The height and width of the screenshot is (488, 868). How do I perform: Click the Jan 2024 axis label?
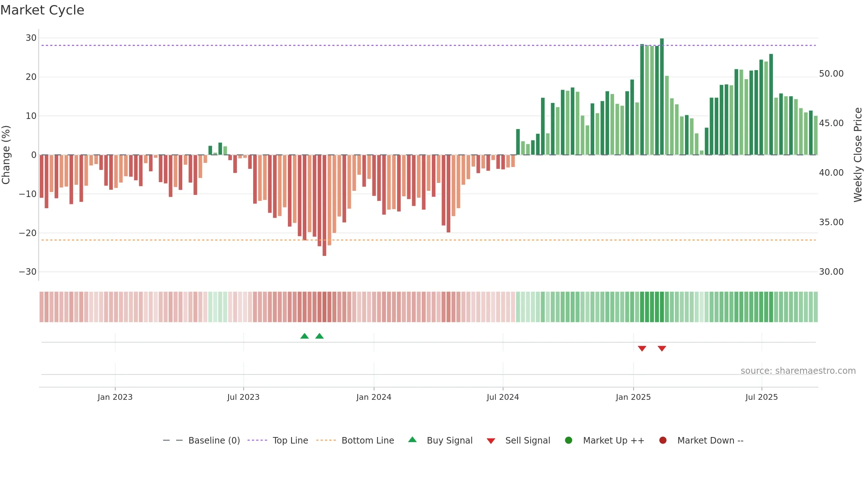[x=374, y=397]
